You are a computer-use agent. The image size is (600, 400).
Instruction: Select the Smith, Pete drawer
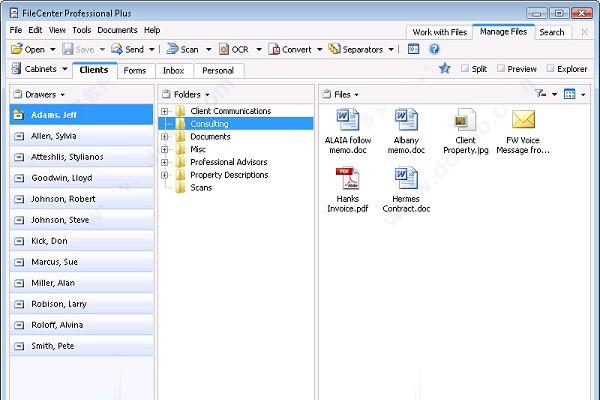[x=82, y=346]
